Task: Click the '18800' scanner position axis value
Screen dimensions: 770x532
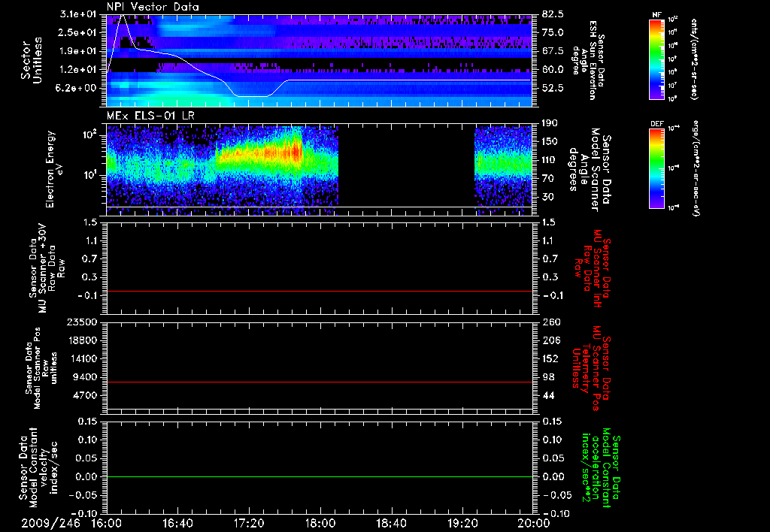Action: pyautogui.click(x=81, y=340)
